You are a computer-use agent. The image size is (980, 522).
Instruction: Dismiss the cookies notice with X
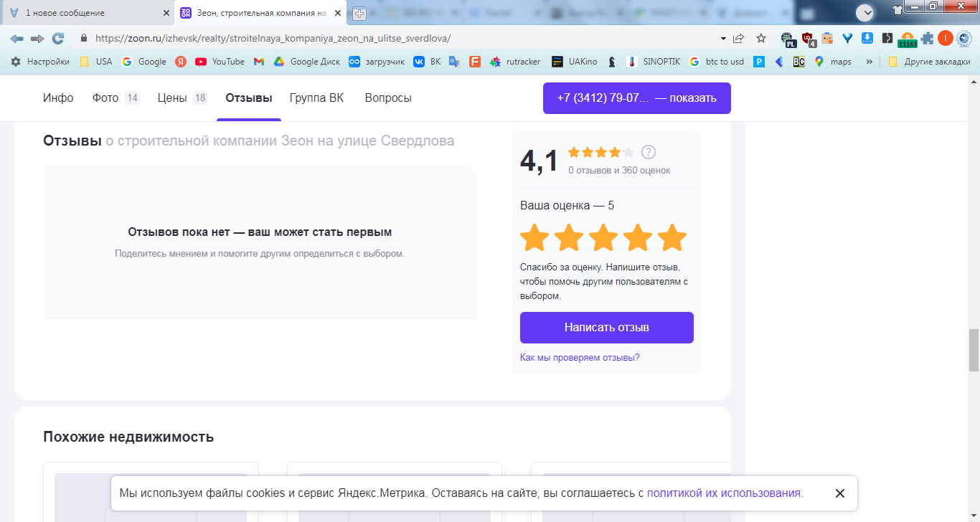click(x=840, y=493)
